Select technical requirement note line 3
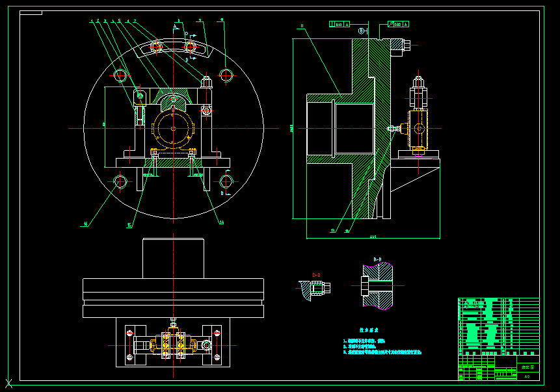The image size is (560, 392). coord(382,352)
